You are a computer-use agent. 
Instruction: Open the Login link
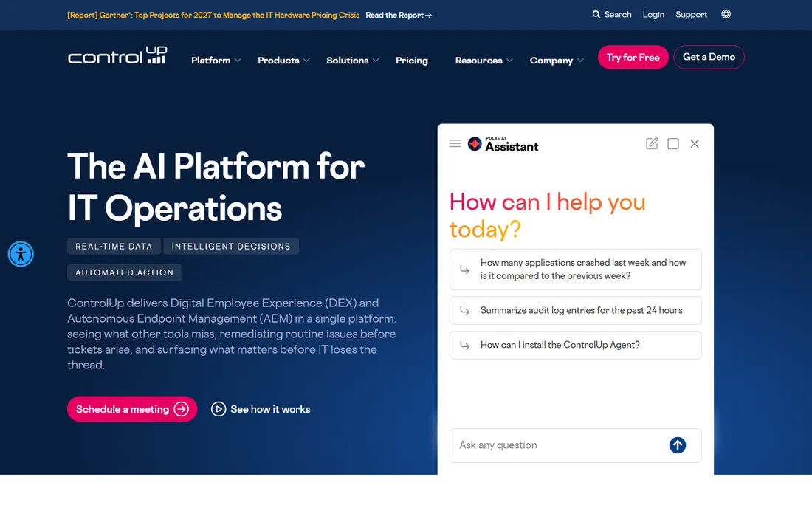(x=653, y=15)
